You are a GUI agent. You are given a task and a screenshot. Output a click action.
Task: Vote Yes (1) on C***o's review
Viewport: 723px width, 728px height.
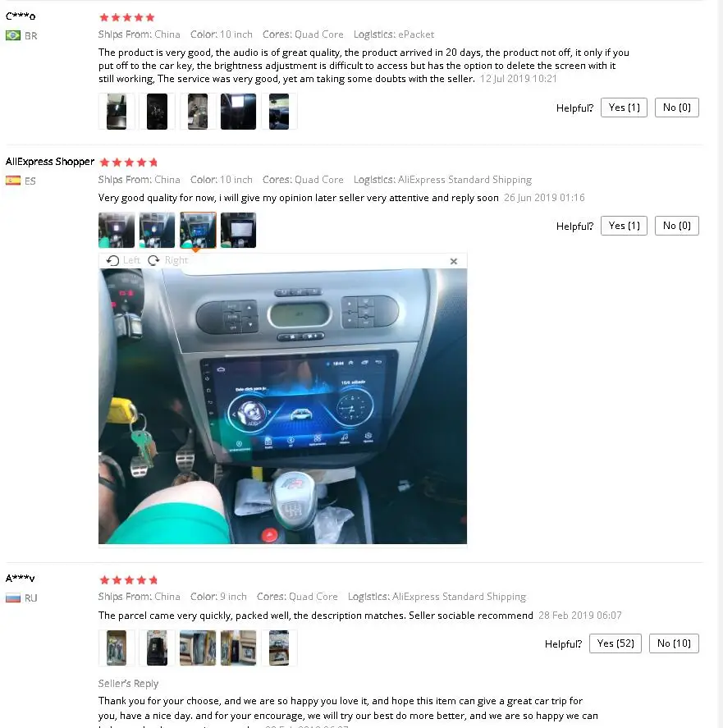624,108
